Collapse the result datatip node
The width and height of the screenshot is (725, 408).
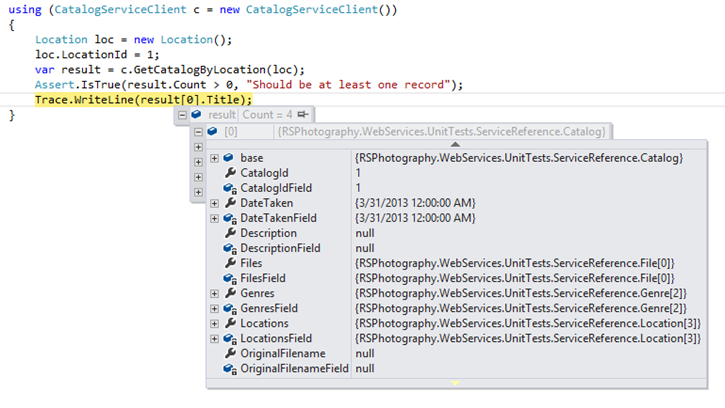coord(182,116)
